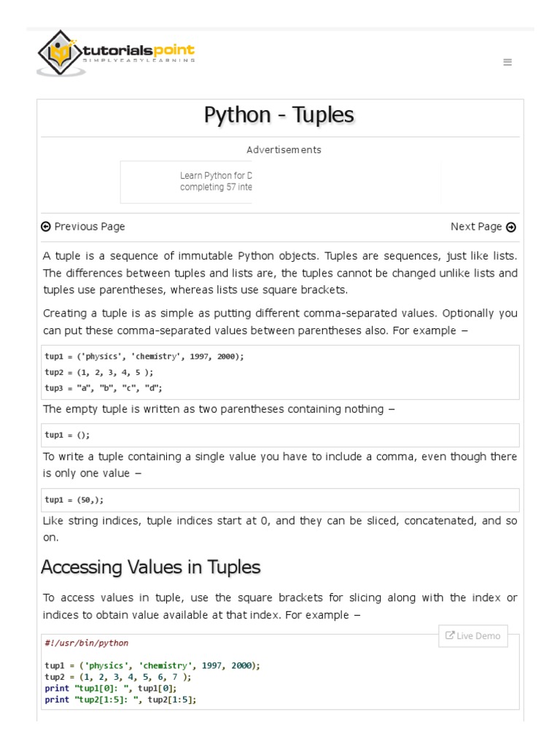
Task: Click the Previous Page left-arrow icon
Action: 46,227
